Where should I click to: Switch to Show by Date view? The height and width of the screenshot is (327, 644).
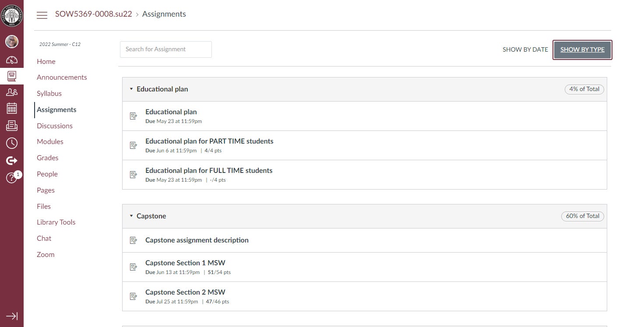(x=525, y=49)
